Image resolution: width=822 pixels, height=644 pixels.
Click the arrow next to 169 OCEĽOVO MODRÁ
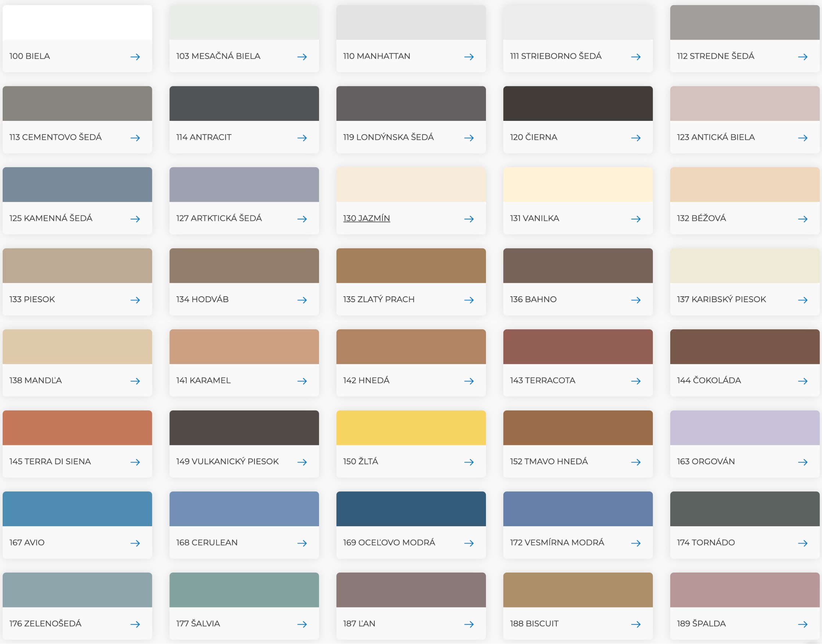click(470, 543)
